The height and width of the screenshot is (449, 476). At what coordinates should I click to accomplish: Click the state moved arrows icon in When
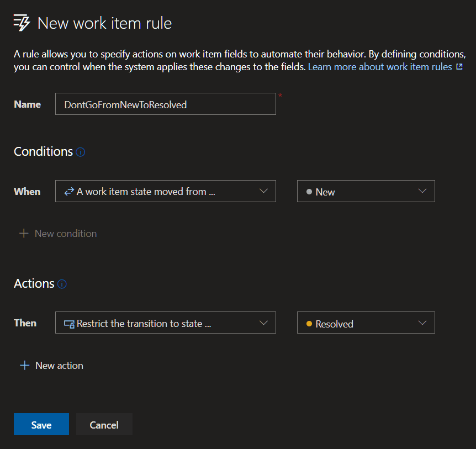69,192
